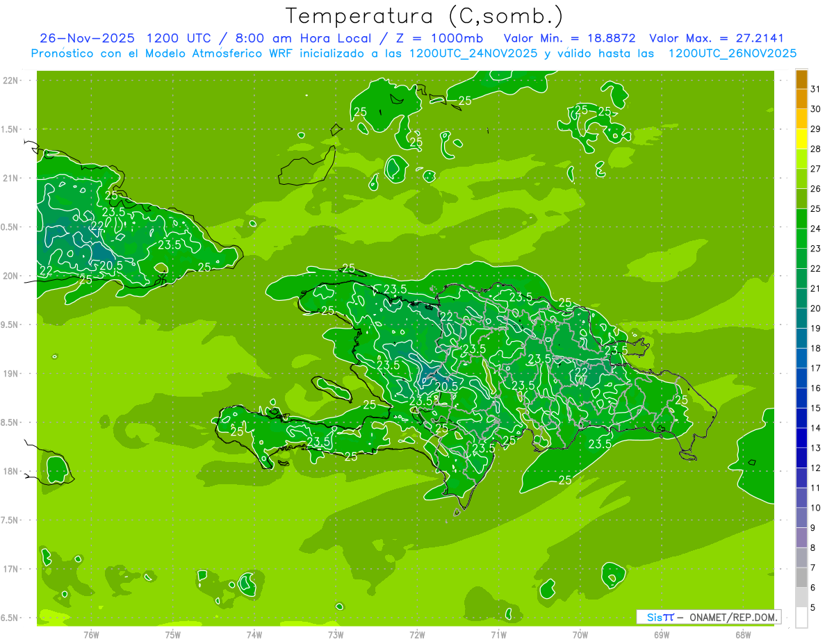
Task: Click the 'SisTT – ONAMET/REP.DOM.' credit label
Action: (709, 617)
